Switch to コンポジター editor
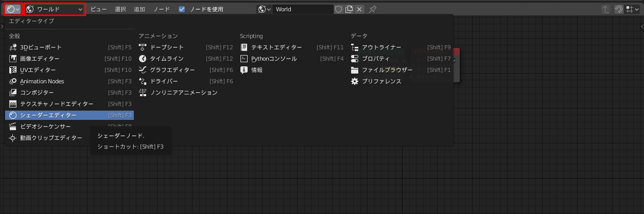Image resolution: width=644 pixels, height=214 pixels. pyautogui.click(x=69, y=93)
